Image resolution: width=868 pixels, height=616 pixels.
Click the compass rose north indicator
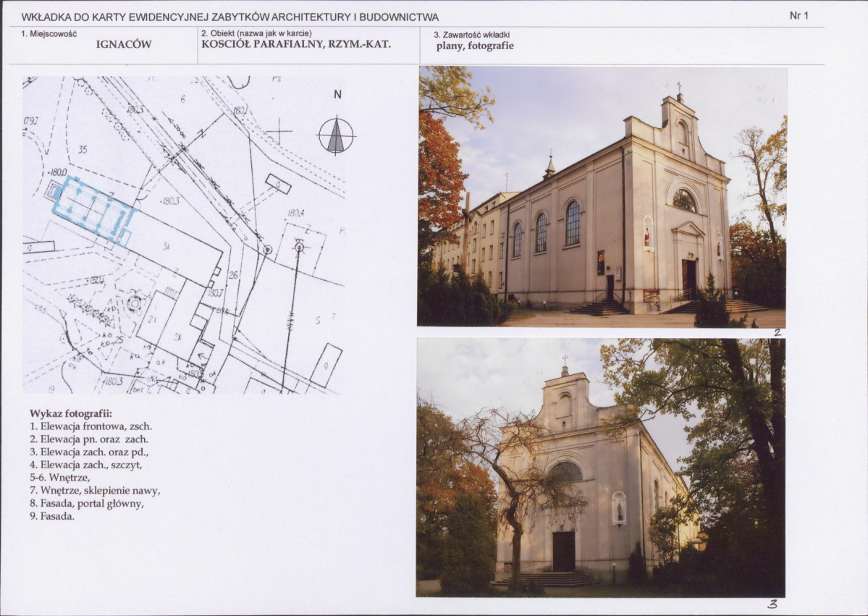click(337, 135)
